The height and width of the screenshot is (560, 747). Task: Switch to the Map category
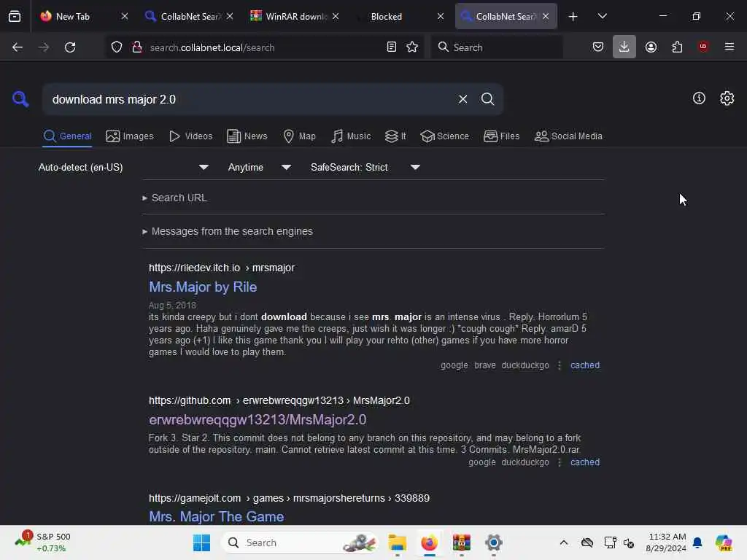coord(299,136)
